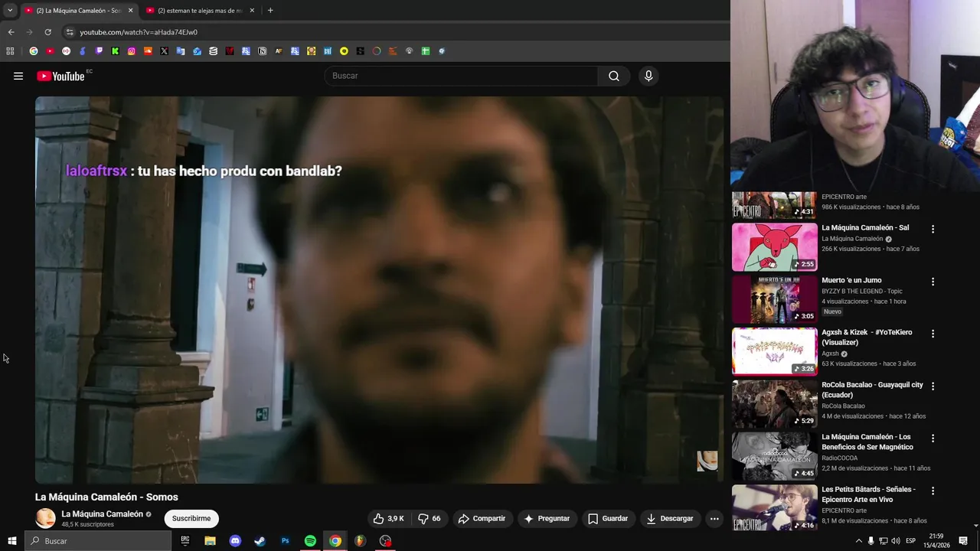Open options for Los Beneficios de Ser Magnético
This screenshot has height=551, width=980.
[x=933, y=439]
